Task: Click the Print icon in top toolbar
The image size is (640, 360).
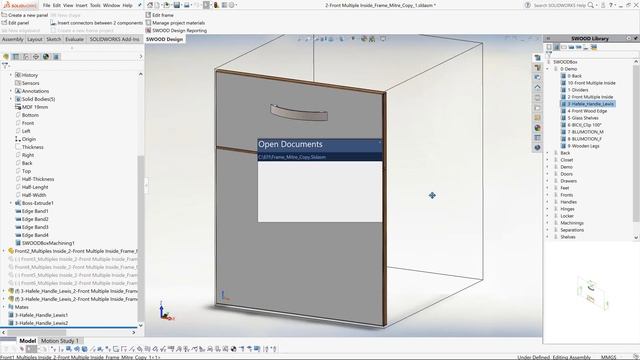Action: pyautogui.click(x=187, y=5)
